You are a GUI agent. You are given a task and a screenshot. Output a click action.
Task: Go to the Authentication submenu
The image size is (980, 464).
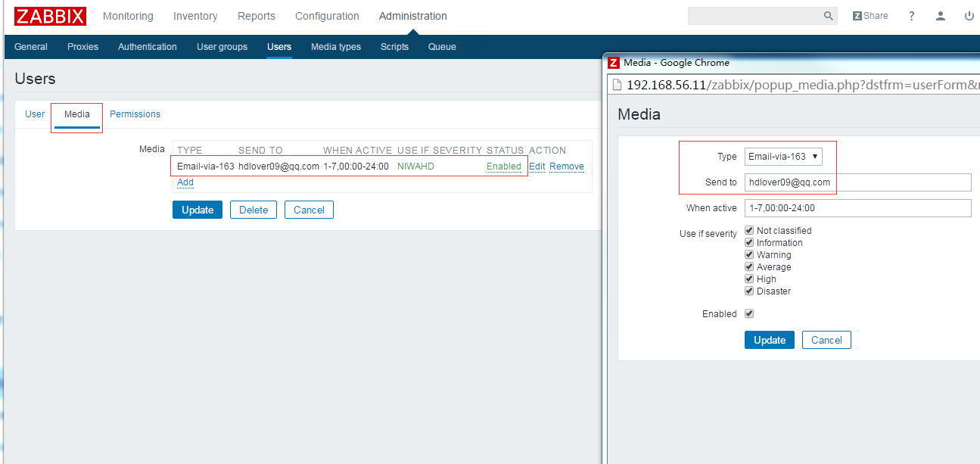point(148,47)
